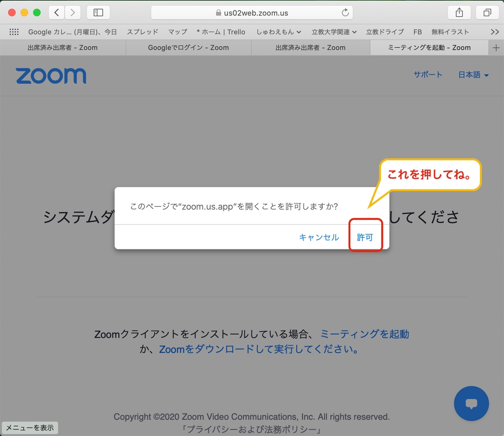504x436 pixels.
Task: Enter full screen with the green button
Action: 37,12
